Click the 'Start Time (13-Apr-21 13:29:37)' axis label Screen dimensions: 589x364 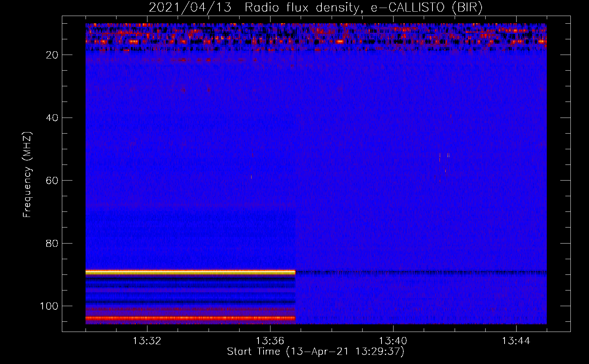point(316,352)
